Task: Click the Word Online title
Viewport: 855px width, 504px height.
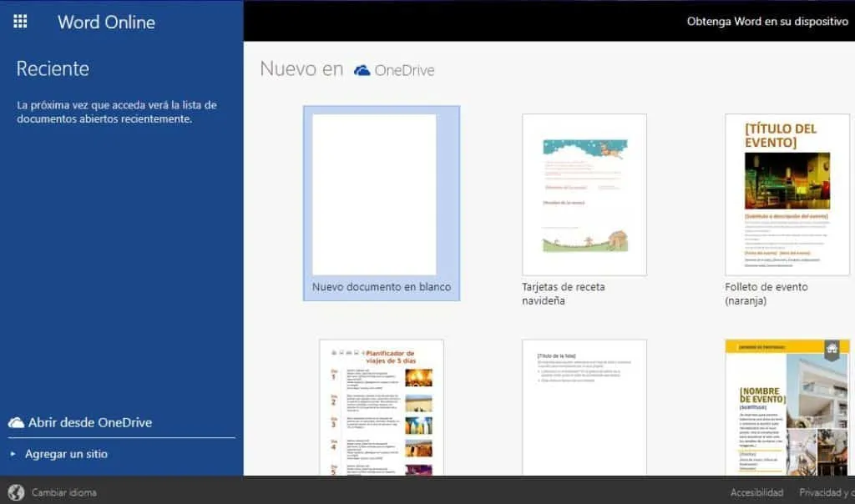Action: (x=106, y=22)
